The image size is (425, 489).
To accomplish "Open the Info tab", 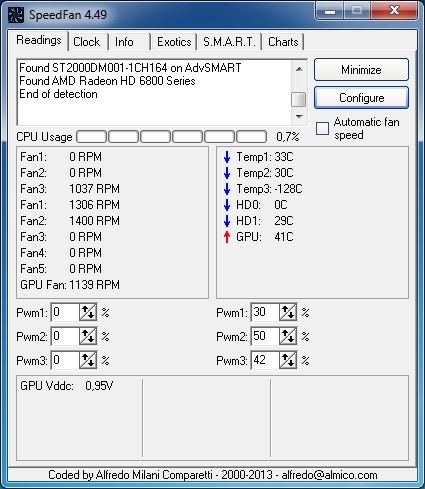I will (124, 42).
